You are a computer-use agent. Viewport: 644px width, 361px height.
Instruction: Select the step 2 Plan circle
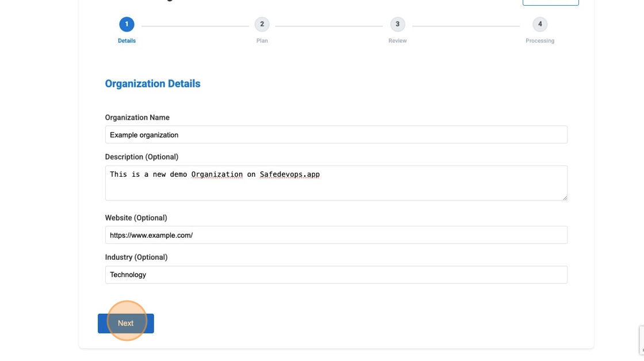click(x=262, y=25)
